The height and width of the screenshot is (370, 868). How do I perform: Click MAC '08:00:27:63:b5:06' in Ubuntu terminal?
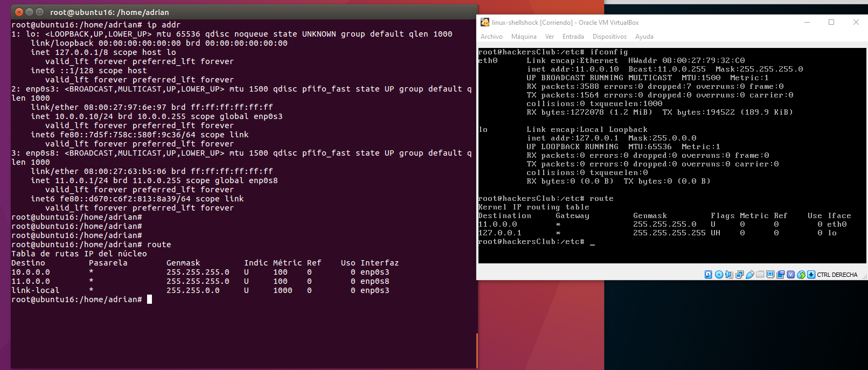[x=125, y=171]
